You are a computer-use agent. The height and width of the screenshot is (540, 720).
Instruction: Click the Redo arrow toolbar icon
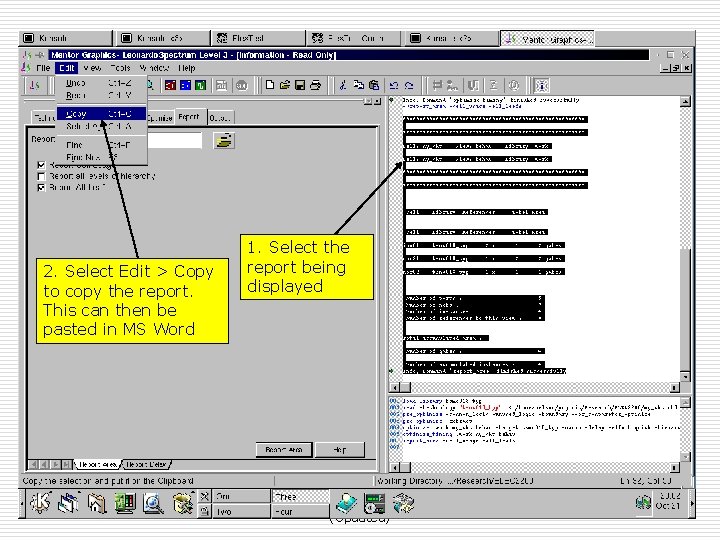point(409,85)
